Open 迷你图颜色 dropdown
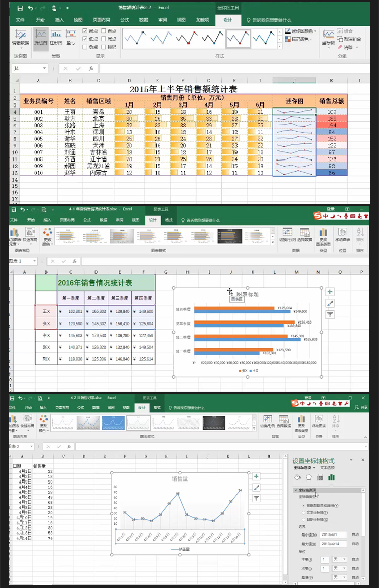 pos(301,31)
